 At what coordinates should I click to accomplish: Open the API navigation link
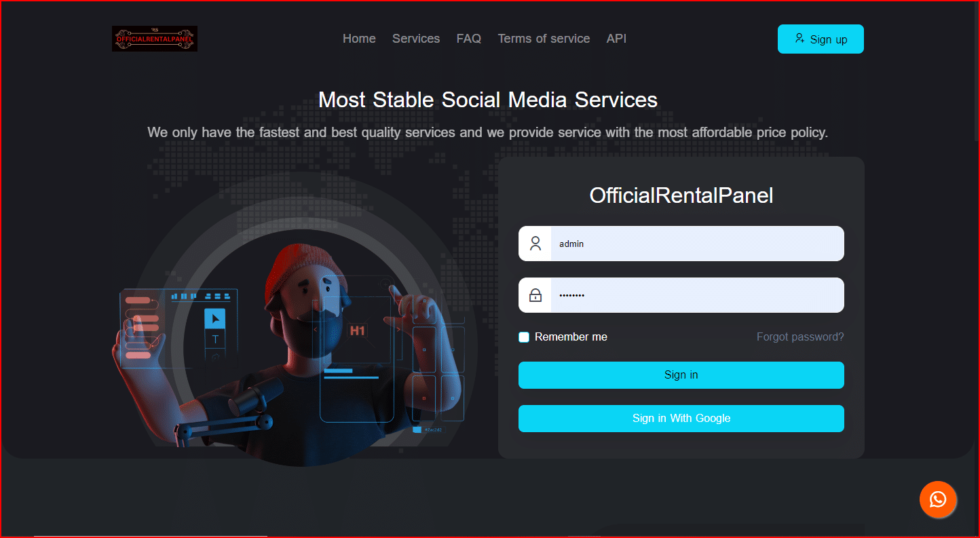pos(616,39)
